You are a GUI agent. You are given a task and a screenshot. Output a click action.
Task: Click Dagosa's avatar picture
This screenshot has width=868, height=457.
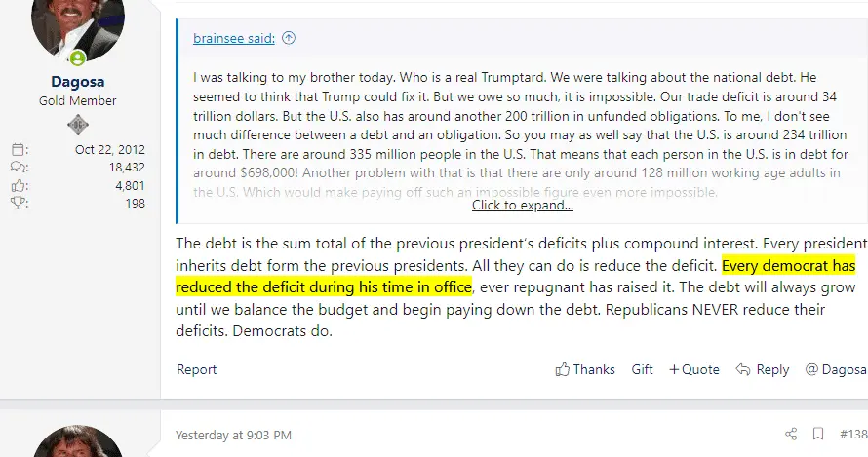(77, 24)
